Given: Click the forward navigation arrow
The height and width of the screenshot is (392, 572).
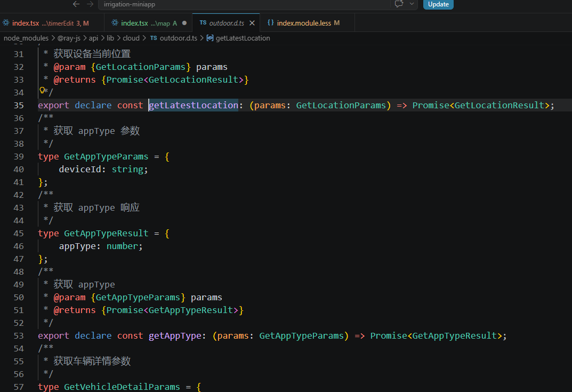Looking at the screenshot, I should pos(90,4).
